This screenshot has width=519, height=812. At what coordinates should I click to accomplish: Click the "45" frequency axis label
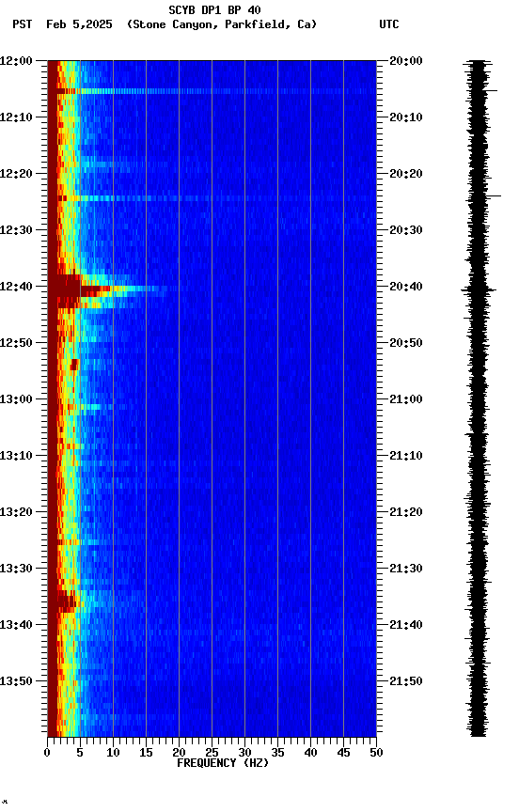click(343, 753)
